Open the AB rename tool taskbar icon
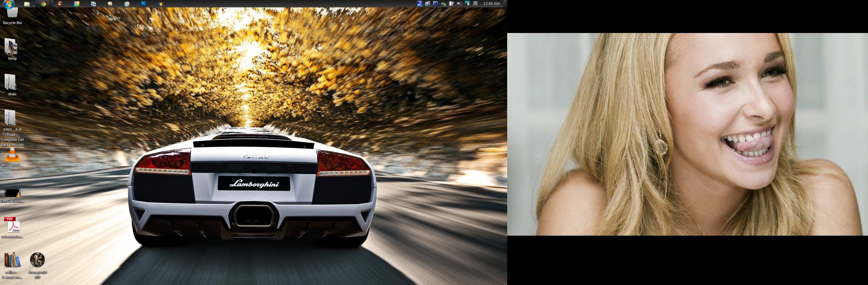 pos(93,4)
